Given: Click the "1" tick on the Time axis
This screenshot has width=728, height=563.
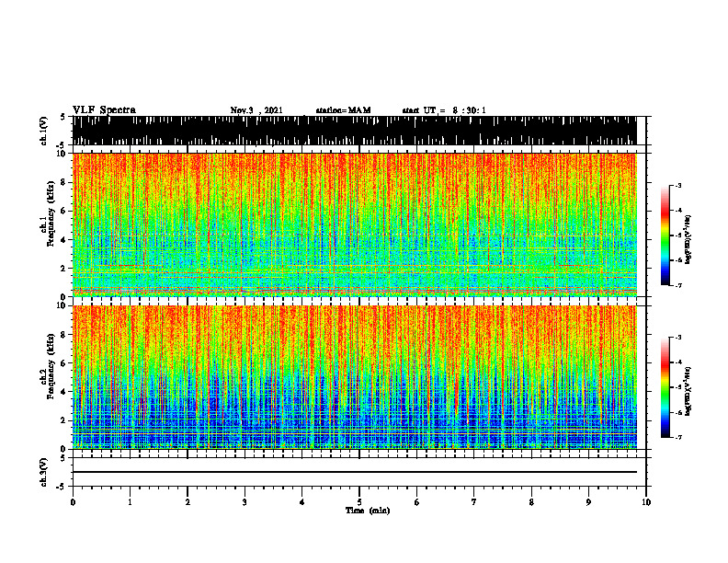Looking at the screenshot, I should click(130, 502).
